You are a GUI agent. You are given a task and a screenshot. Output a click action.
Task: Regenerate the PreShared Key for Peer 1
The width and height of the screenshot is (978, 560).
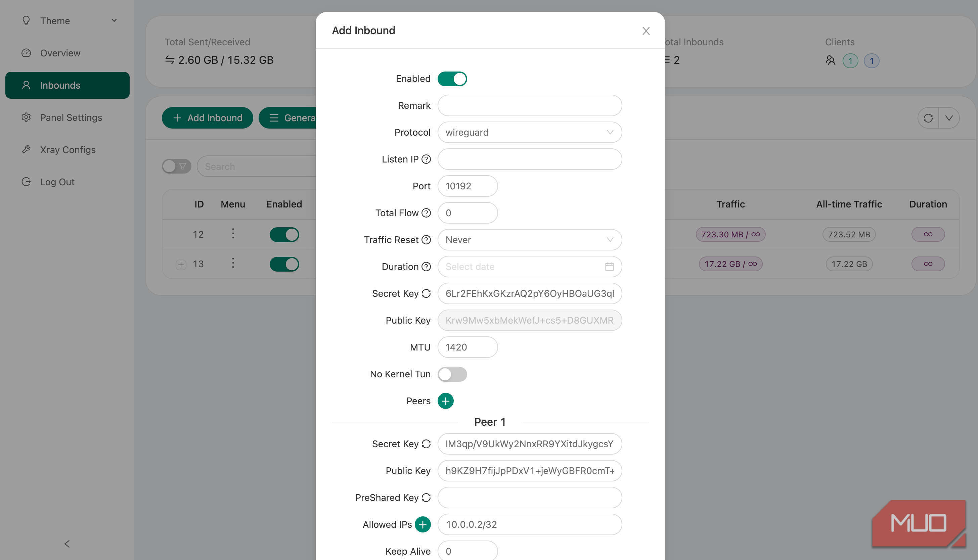pos(426,497)
